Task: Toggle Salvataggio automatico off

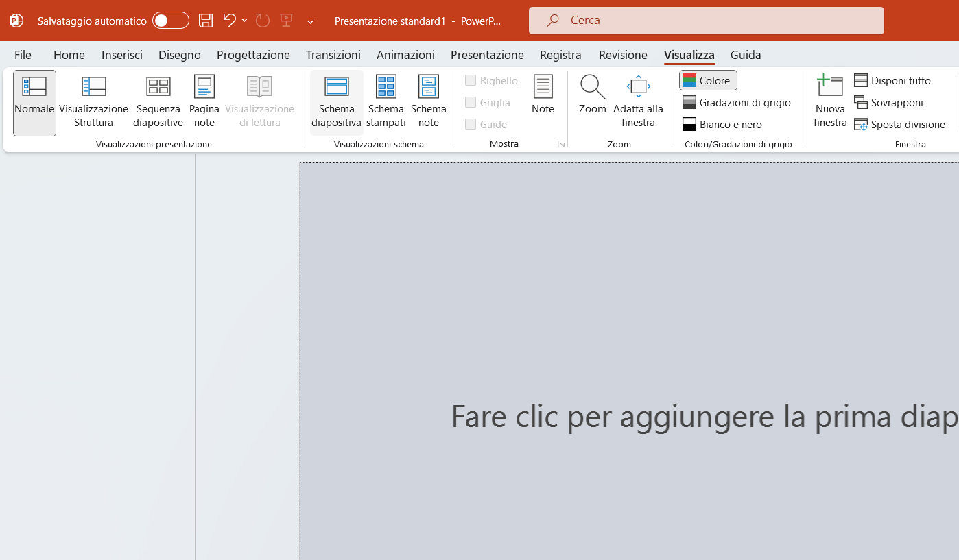Action: click(170, 21)
